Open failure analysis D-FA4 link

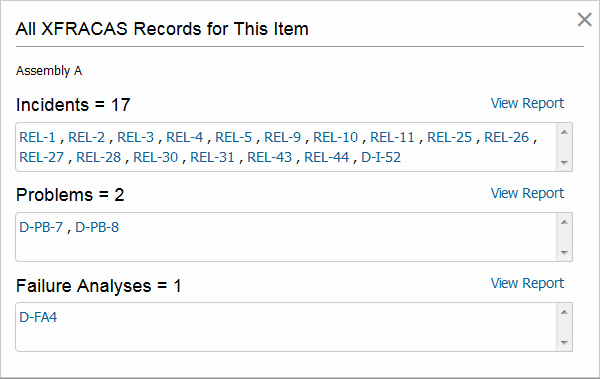pyautogui.click(x=38, y=317)
